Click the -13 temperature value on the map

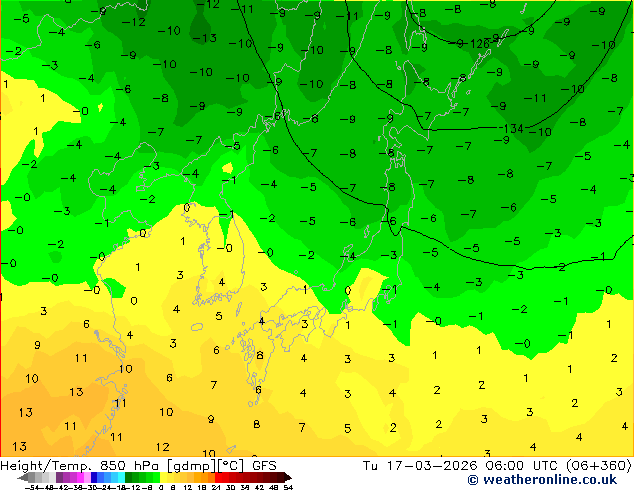[205, 38]
